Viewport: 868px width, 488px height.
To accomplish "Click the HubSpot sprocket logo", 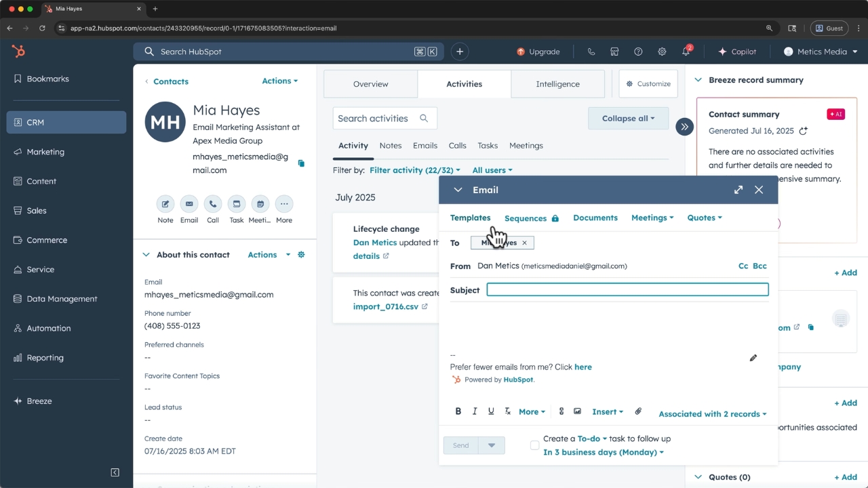I will pos(18,52).
